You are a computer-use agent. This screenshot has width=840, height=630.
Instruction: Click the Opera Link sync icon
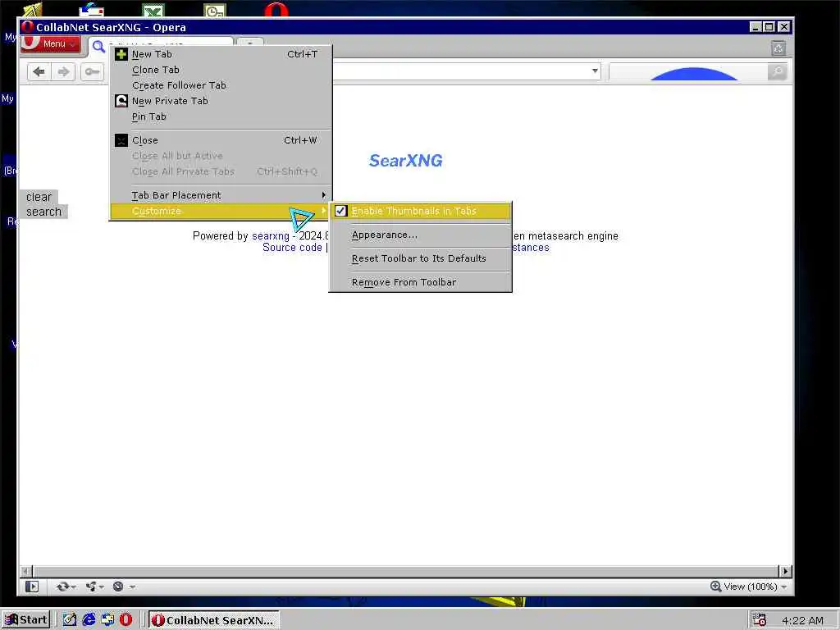[66, 587]
